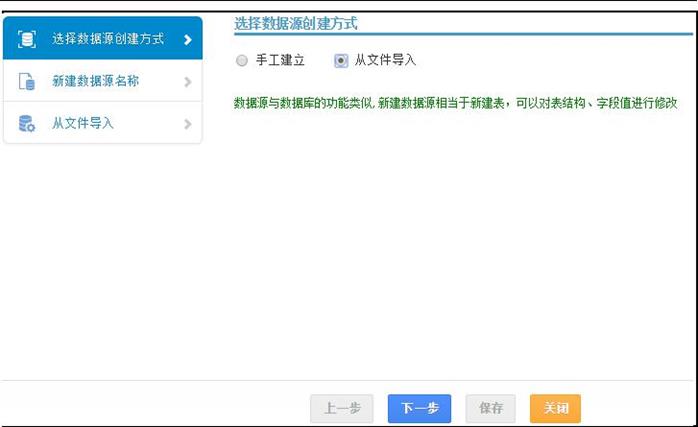Click the 手工建立 option label
698x427 pixels.
click(x=280, y=60)
